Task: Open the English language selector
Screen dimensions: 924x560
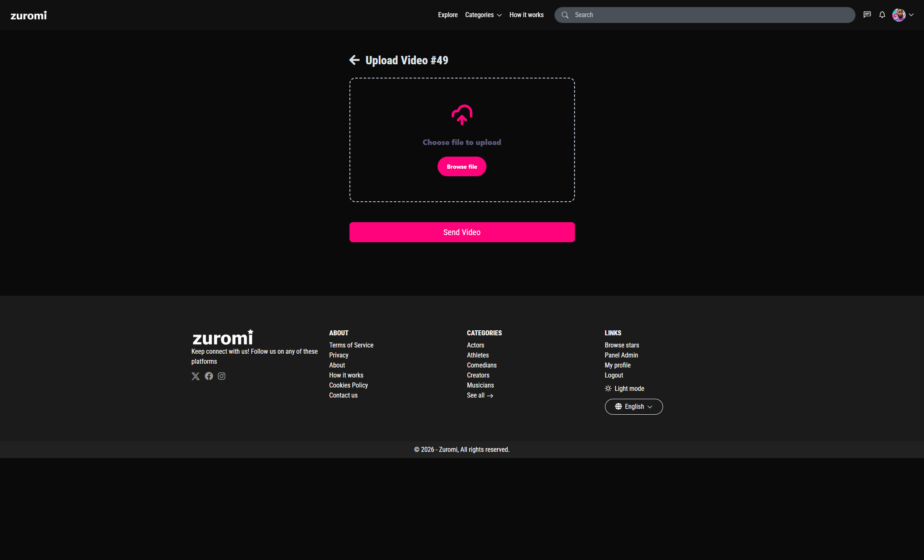Action: click(633, 407)
